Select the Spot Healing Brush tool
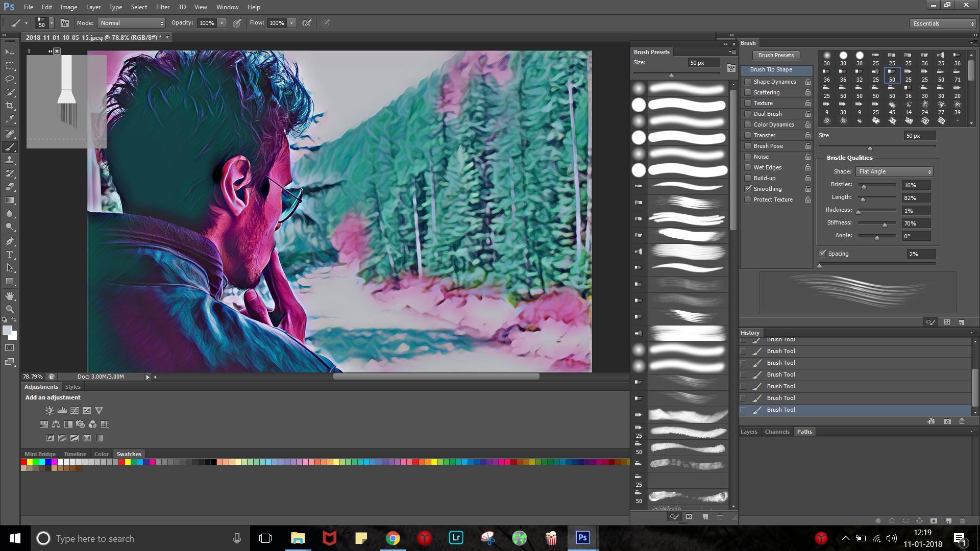This screenshot has height=551, width=980. [10, 134]
